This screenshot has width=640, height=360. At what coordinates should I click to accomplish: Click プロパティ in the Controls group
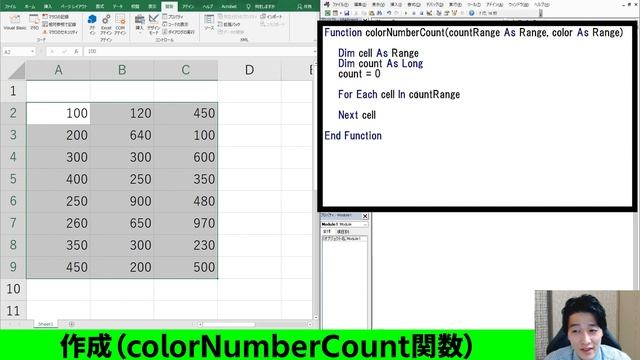pos(173,17)
